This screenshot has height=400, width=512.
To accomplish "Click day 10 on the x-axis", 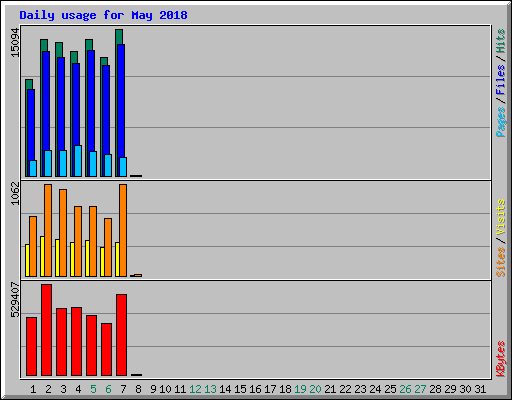I will coord(165,389).
